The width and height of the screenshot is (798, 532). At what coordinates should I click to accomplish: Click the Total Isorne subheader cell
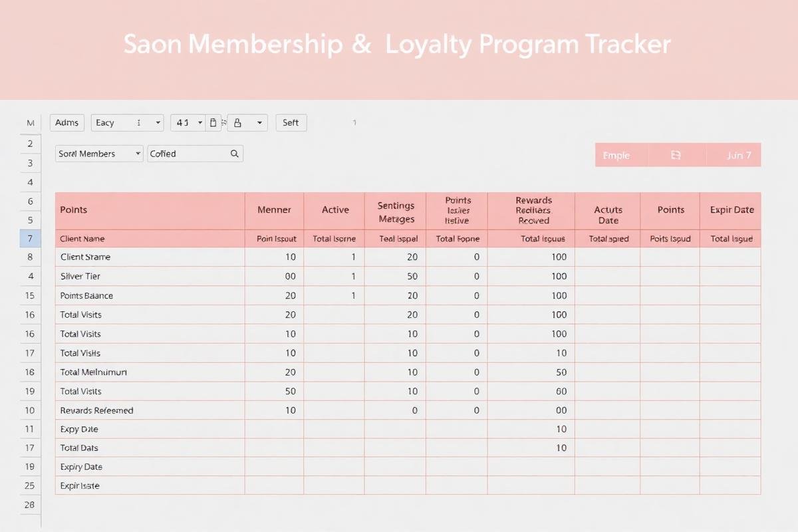(334, 239)
